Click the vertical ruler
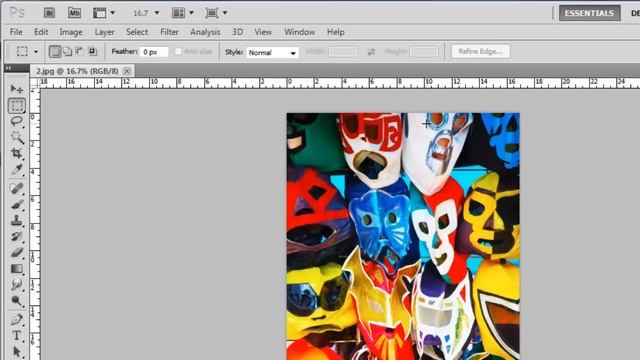 pyautogui.click(x=35, y=224)
